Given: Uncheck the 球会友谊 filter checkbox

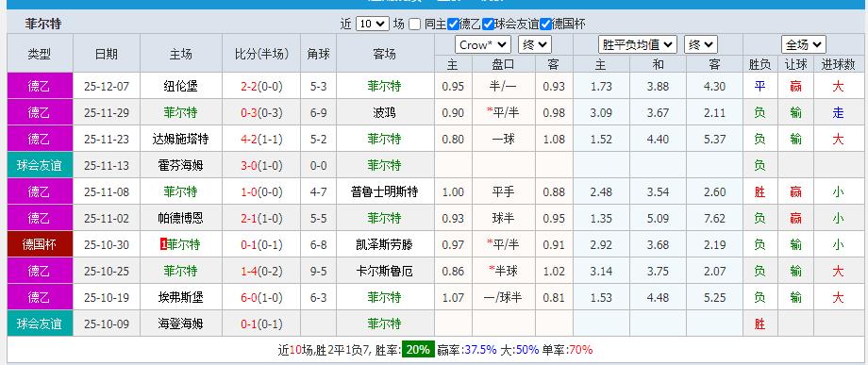Looking at the screenshot, I should pos(488,24).
